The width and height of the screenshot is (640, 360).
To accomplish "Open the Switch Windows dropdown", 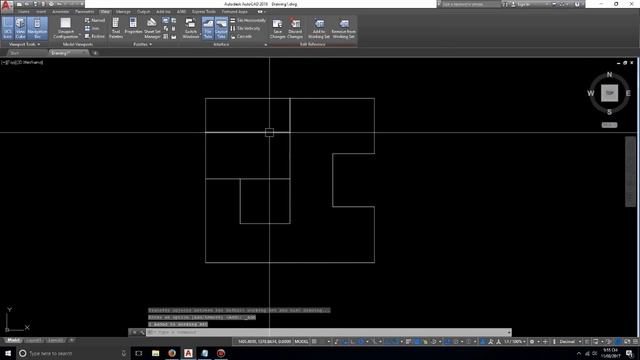I will (x=191, y=28).
